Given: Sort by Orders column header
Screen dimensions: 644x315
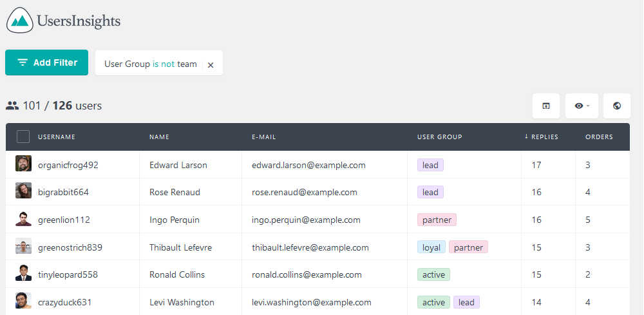Looking at the screenshot, I should (x=599, y=137).
